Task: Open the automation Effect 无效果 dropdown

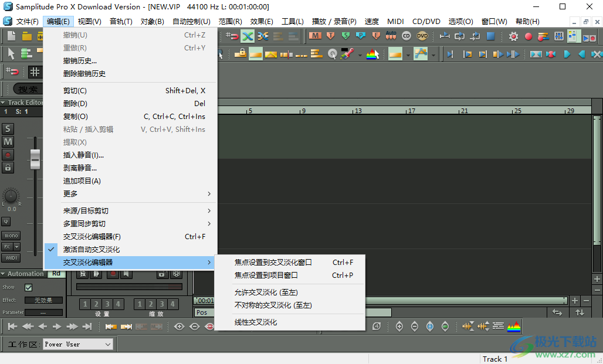Action: pos(43,300)
